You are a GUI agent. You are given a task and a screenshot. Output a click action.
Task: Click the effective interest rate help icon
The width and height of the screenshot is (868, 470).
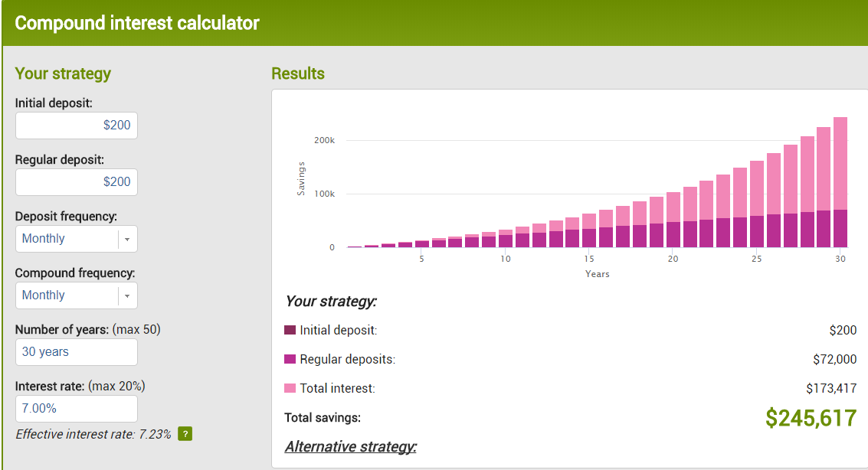click(185, 434)
